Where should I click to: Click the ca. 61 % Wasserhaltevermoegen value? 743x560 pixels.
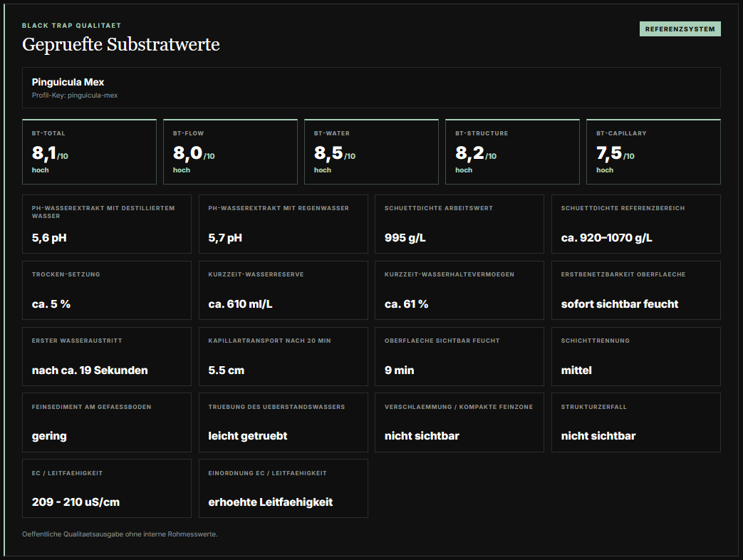[x=406, y=304]
